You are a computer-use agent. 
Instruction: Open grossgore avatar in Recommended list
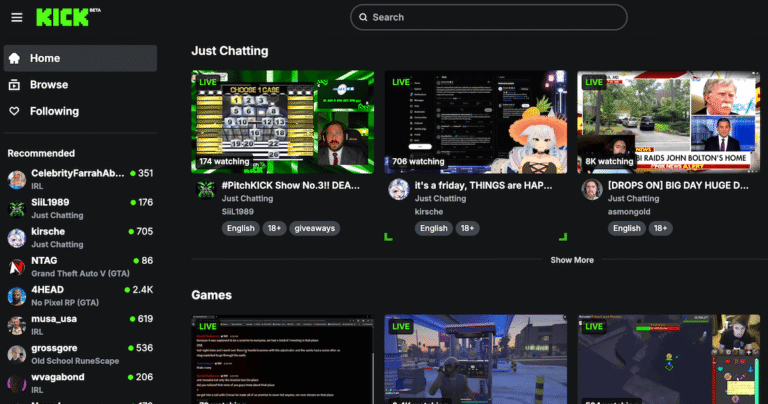tap(17, 355)
